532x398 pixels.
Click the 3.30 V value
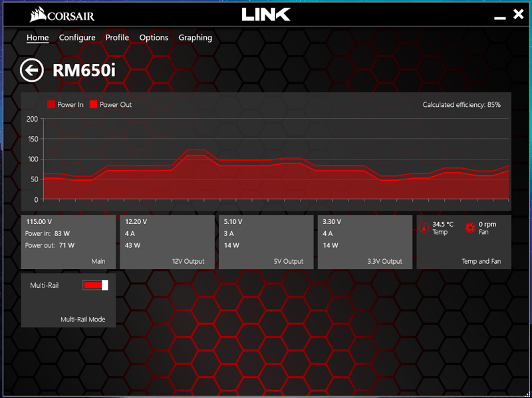click(x=332, y=222)
